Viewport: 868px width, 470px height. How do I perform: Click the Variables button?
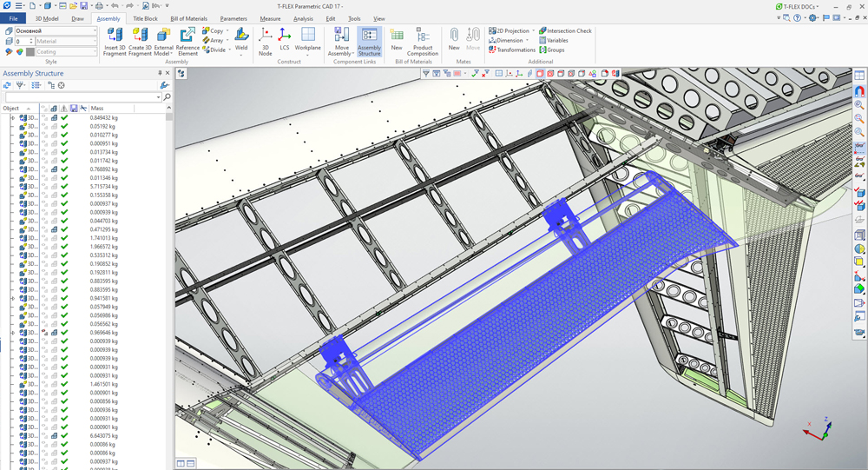(x=554, y=41)
